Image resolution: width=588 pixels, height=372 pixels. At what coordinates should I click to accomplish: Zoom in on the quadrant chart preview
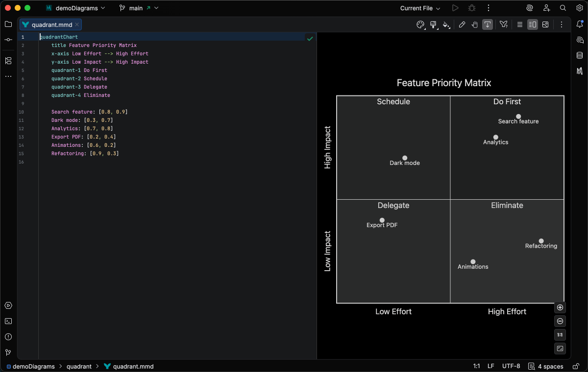click(x=560, y=307)
